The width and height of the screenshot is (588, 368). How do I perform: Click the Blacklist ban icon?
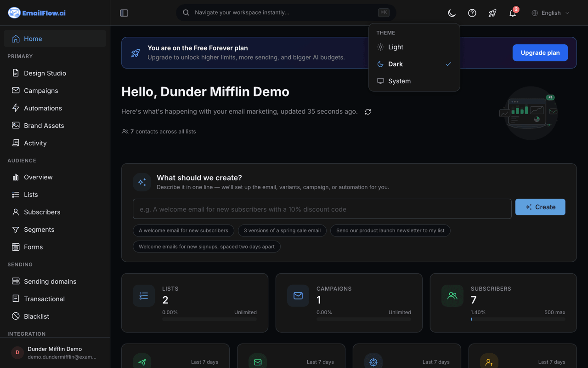16,316
